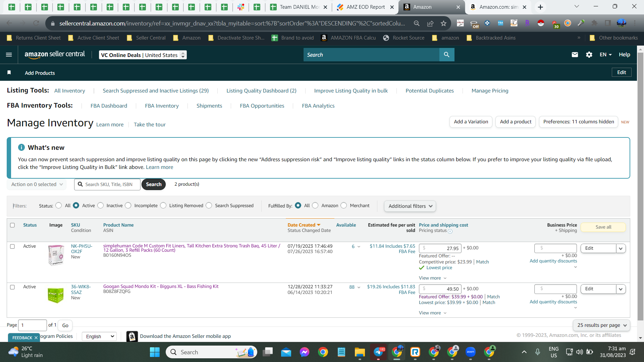644x362 pixels.
Task: Open the messages envelope icon
Action: point(575,55)
